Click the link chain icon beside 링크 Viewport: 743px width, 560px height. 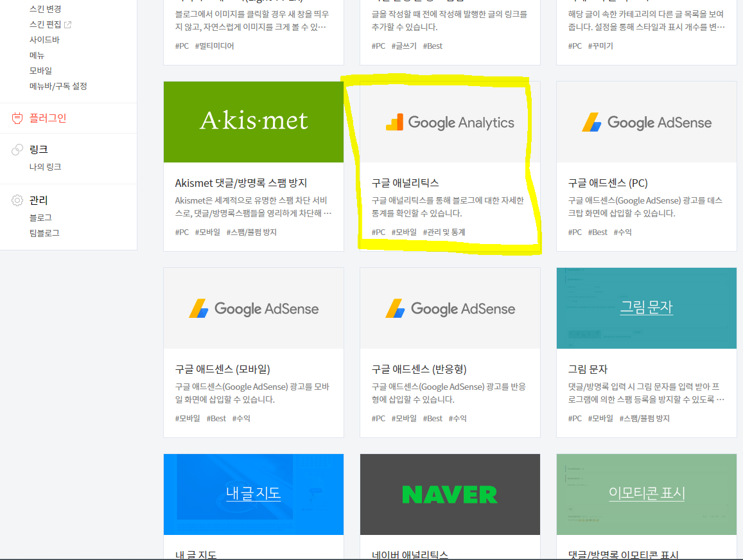coord(17,150)
